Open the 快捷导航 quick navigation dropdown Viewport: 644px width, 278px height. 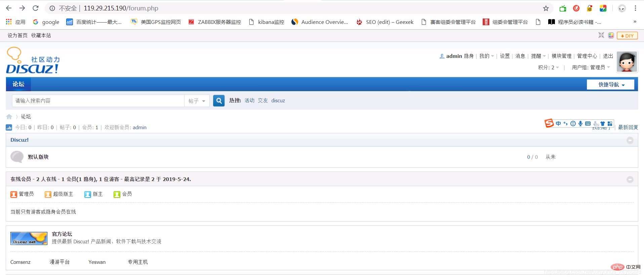[611, 84]
